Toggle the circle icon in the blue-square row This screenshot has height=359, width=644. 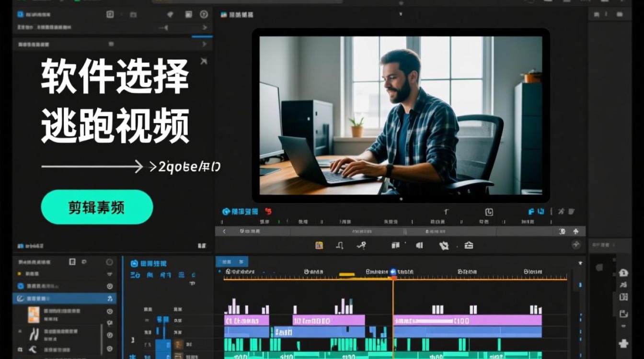click(x=110, y=286)
